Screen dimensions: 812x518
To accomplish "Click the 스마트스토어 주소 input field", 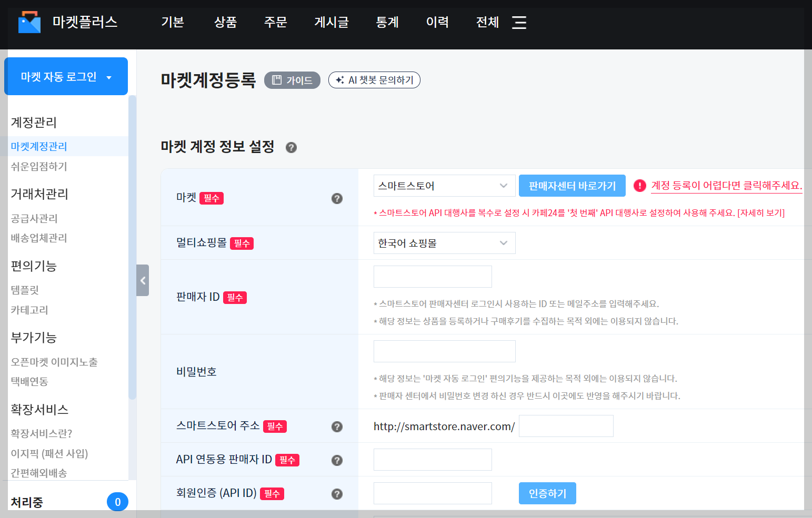I will click(566, 426).
